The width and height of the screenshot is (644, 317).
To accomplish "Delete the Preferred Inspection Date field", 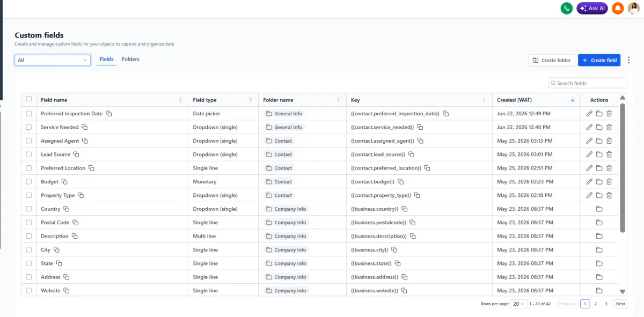I will pos(609,114).
